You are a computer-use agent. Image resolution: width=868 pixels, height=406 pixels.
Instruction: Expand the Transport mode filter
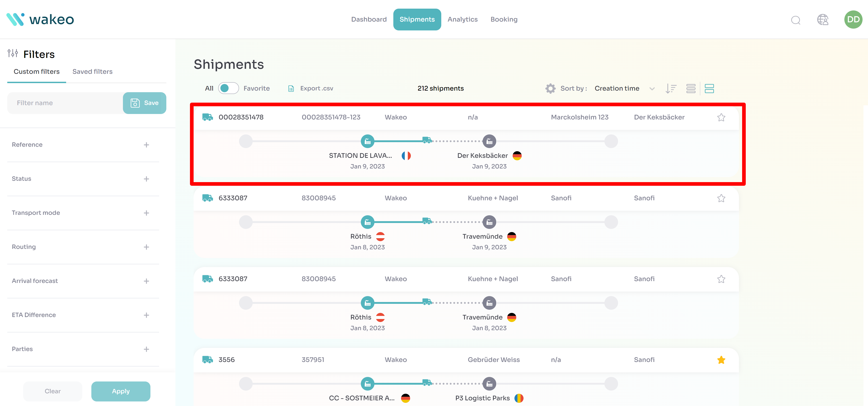[146, 213]
